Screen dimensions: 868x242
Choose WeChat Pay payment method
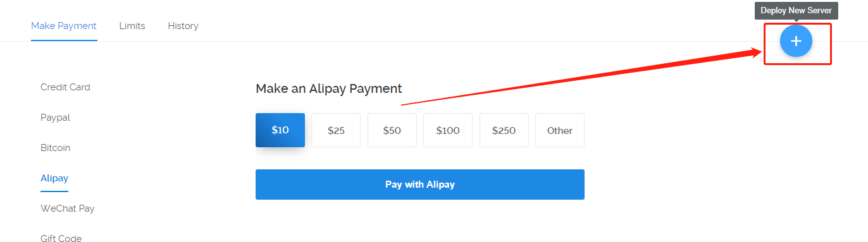point(68,209)
